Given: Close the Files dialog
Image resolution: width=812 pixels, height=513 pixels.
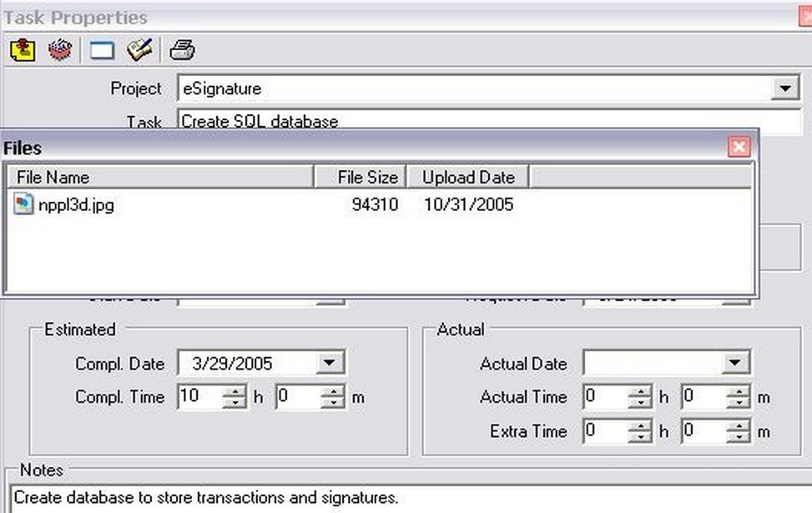Looking at the screenshot, I should coord(739,147).
